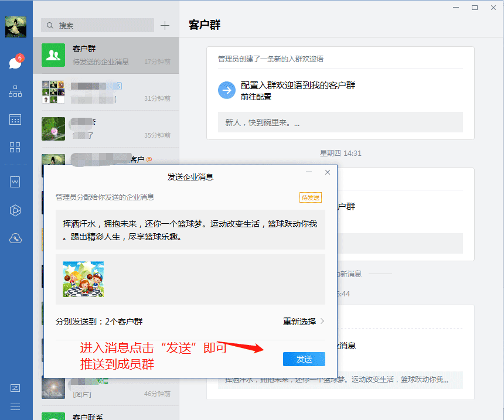Click the 搜索 search field
This screenshot has height=420, width=504.
coord(97,25)
